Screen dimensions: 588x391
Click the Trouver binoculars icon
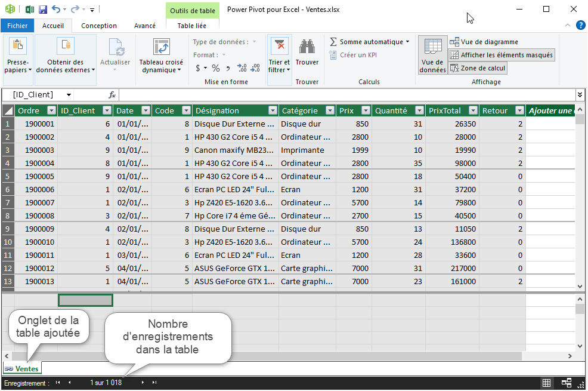(307, 47)
